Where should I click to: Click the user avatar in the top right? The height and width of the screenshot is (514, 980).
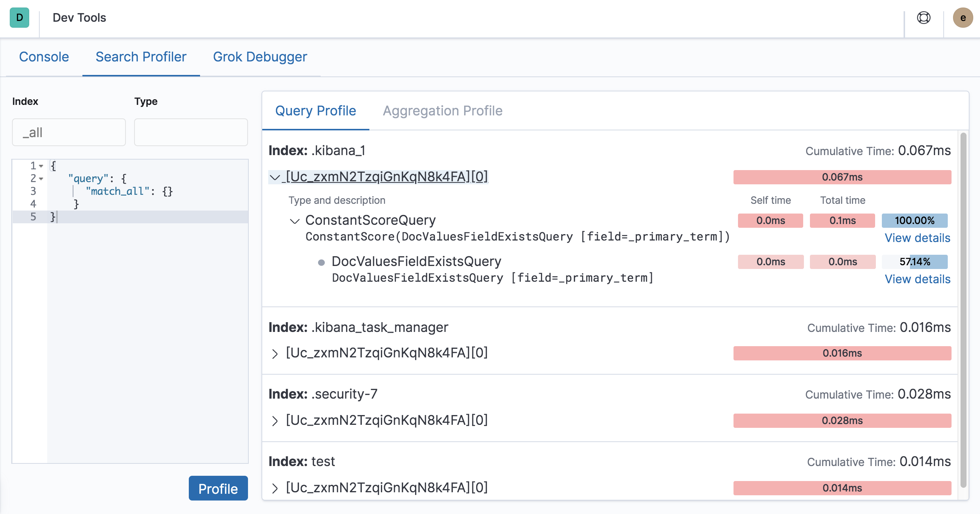[x=962, y=18]
